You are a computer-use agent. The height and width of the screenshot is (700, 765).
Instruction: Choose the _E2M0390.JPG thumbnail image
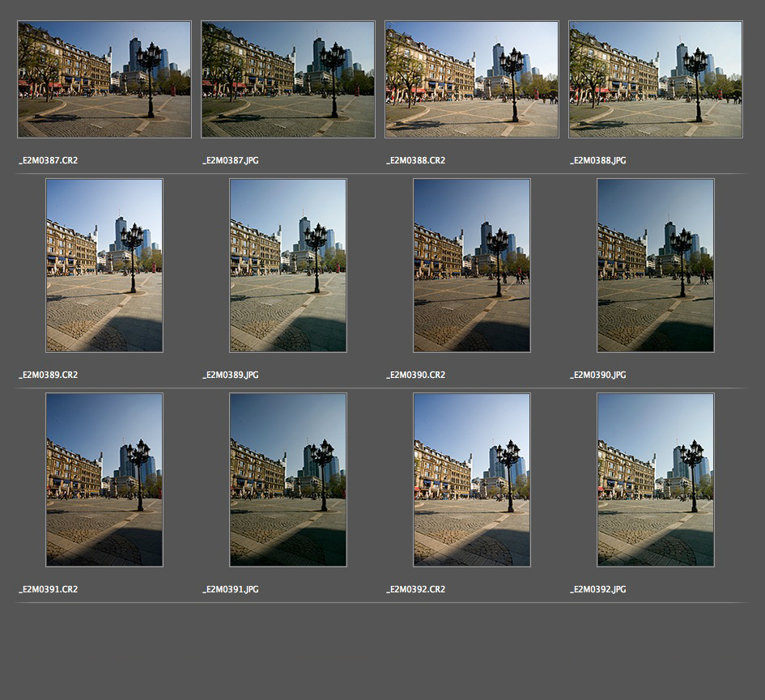(x=656, y=265)
